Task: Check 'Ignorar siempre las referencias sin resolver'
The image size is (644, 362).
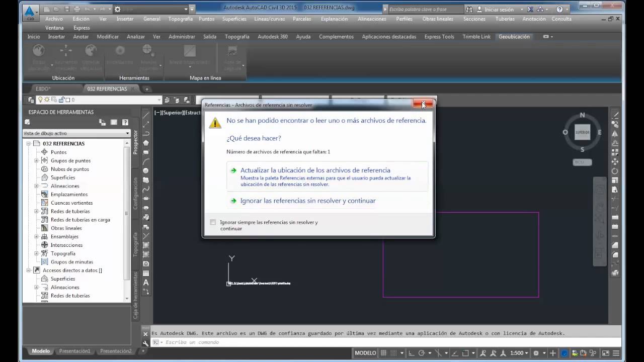Action: coord(213,222)
